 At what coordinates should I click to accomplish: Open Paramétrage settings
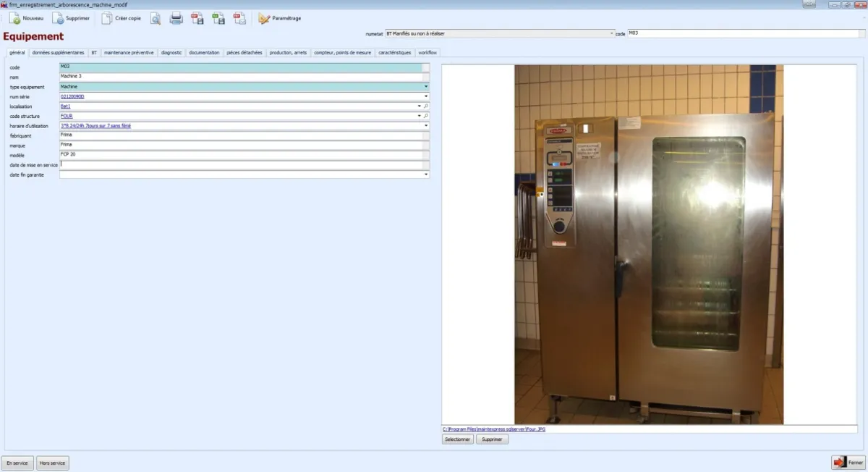[x=280, y=18]
